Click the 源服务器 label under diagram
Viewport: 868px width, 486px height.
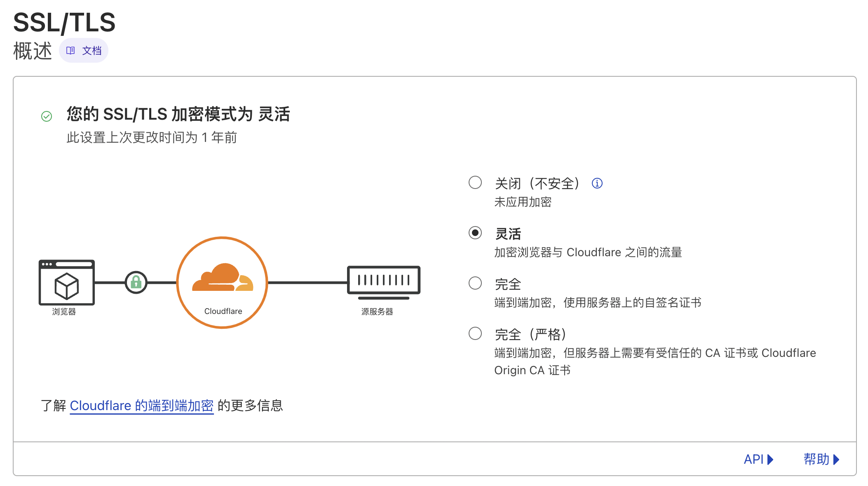377,311
